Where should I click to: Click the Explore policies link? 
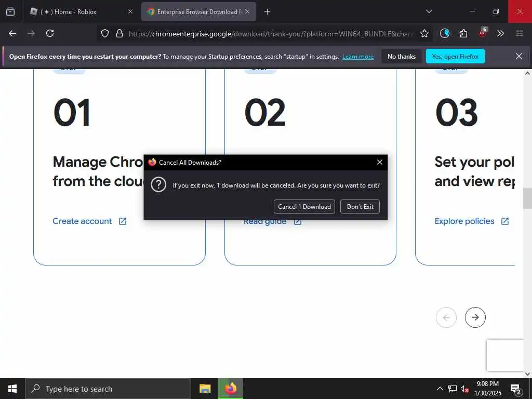click(x=472, y=221)
